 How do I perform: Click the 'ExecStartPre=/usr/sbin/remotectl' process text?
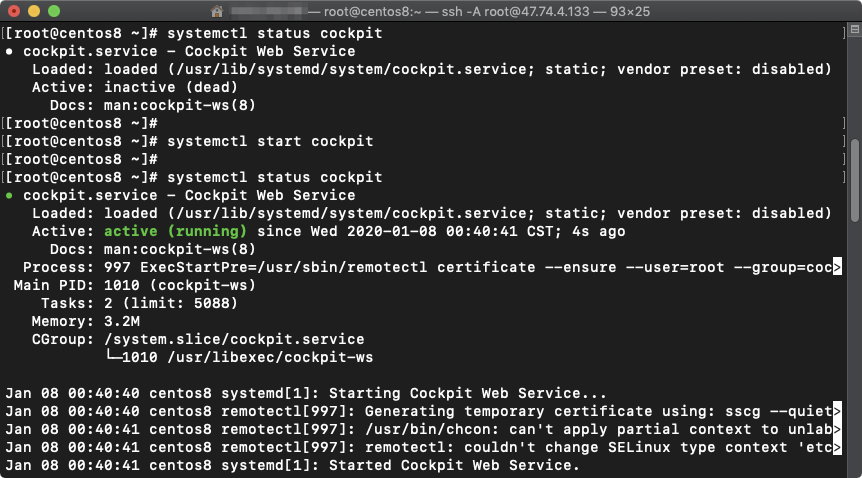pyautogui.click(x=283, y=267)
